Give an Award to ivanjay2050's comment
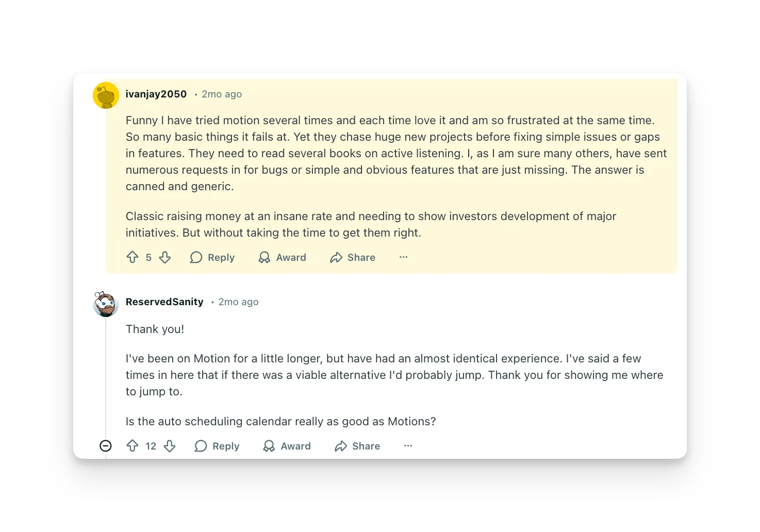Image resolution: width=760 pixels, height=532 pixels. [282, 257]
